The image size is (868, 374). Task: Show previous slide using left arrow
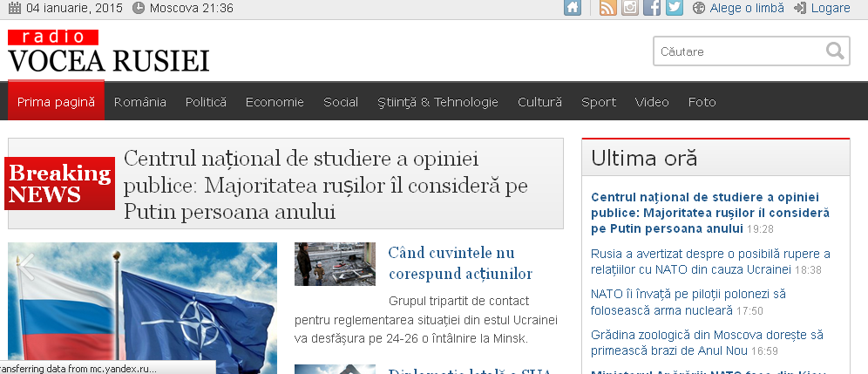(26, 260)
